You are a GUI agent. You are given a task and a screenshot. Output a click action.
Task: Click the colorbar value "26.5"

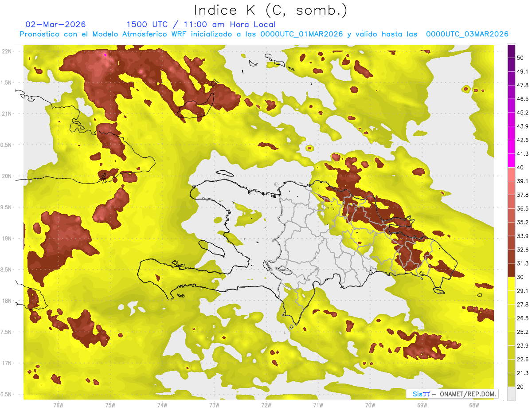tap(523, 318)
